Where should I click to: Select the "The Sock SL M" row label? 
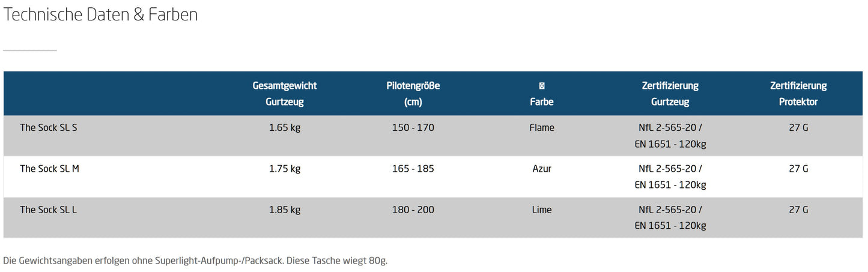coord(49,169)
